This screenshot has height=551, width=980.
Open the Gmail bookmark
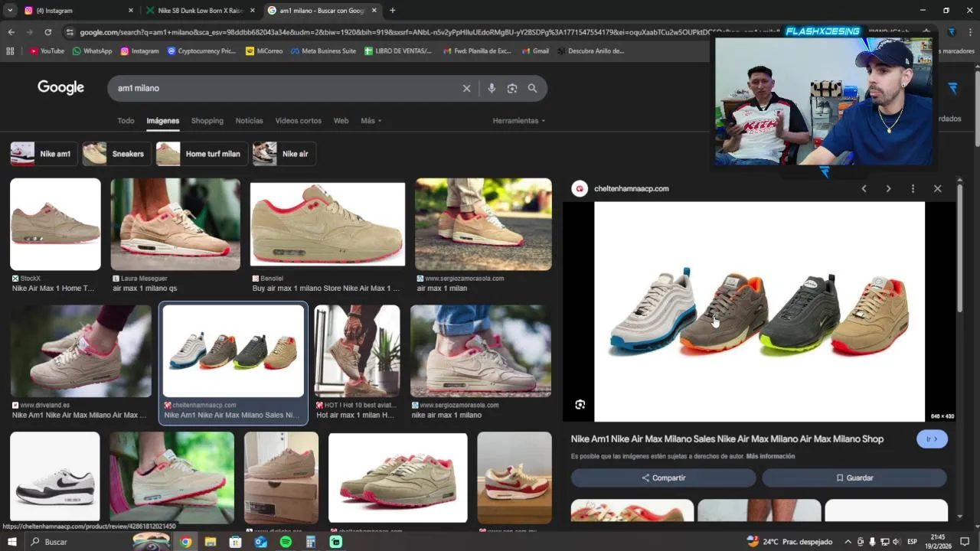point(534,51)
